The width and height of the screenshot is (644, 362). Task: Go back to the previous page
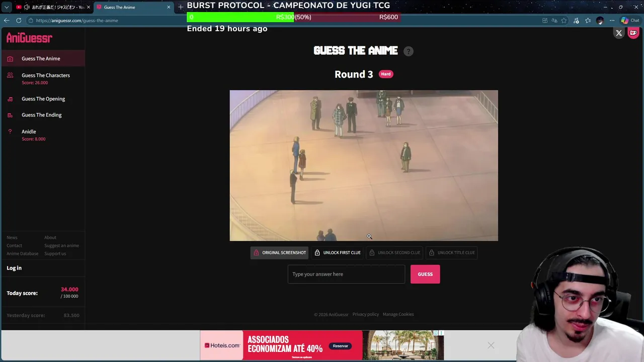coord(7,21)
